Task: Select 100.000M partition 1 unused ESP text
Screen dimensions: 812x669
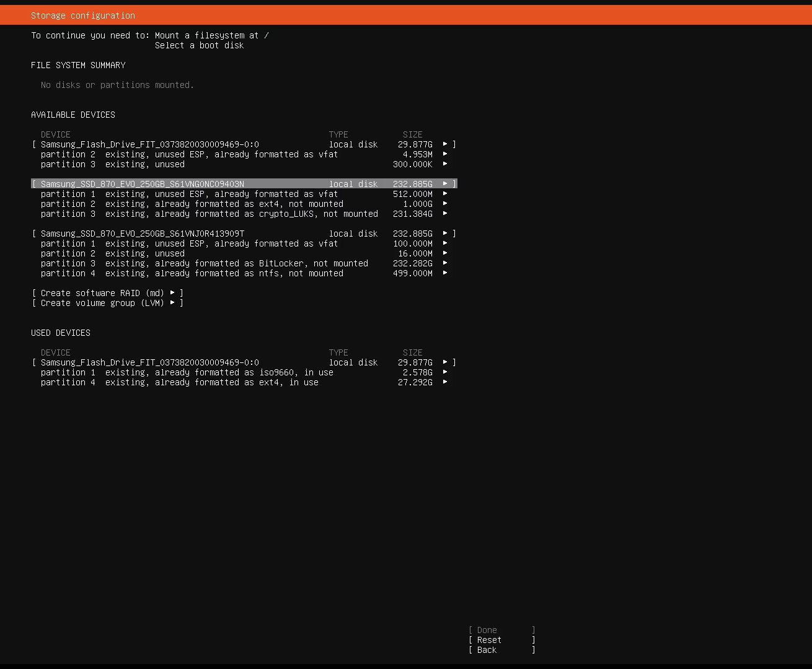Action: coord(190,243)
